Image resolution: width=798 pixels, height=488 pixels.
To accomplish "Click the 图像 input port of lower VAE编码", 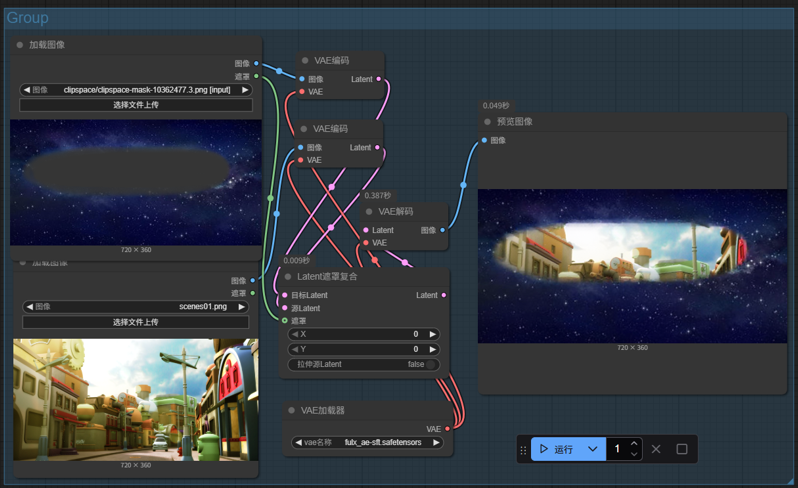I will tap(301, 148).
